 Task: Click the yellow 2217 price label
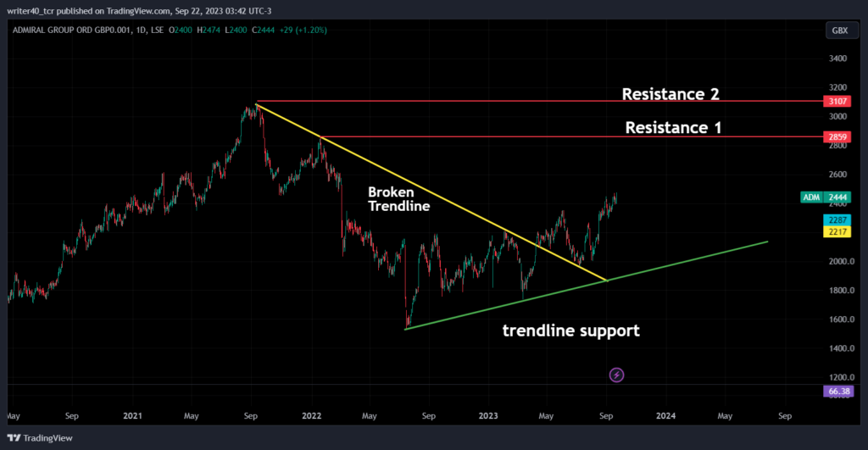(837, 231)
